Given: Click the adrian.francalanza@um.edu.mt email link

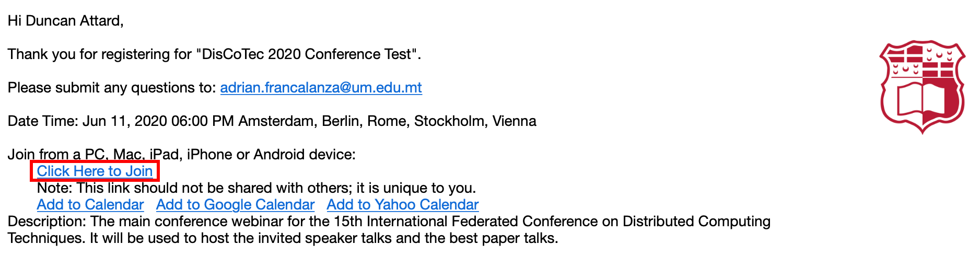Looking at the screenshot, I should point(321,87).
